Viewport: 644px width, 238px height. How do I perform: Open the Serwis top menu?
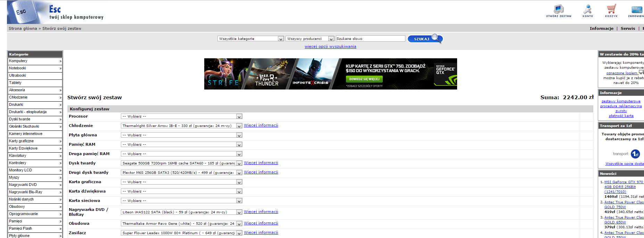click(x=628, y=28)
